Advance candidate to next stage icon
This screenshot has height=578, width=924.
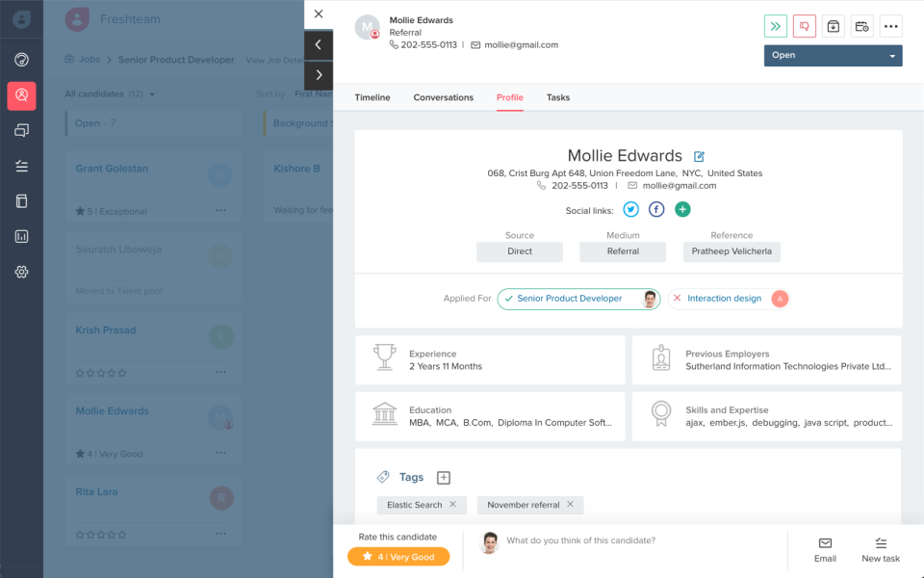coord(776,26)
